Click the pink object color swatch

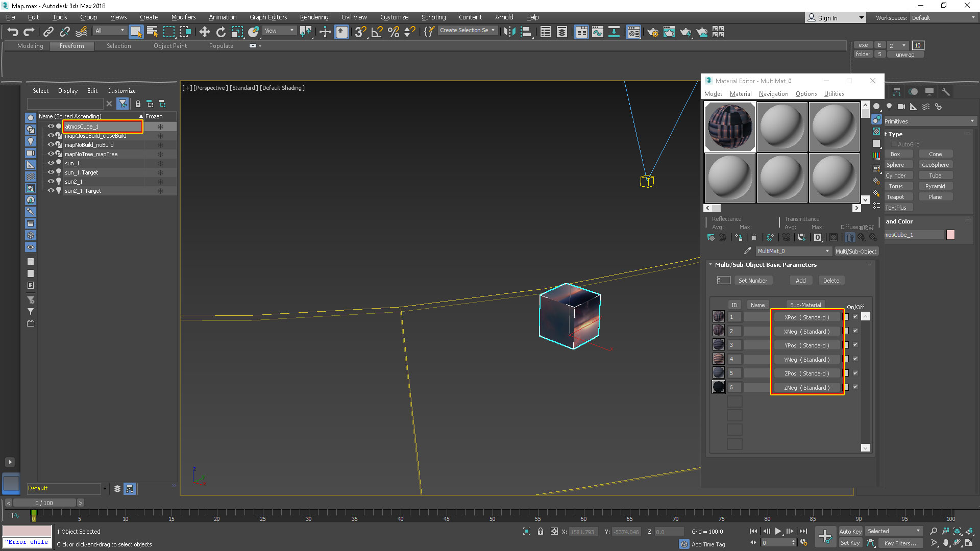point(950,235)
